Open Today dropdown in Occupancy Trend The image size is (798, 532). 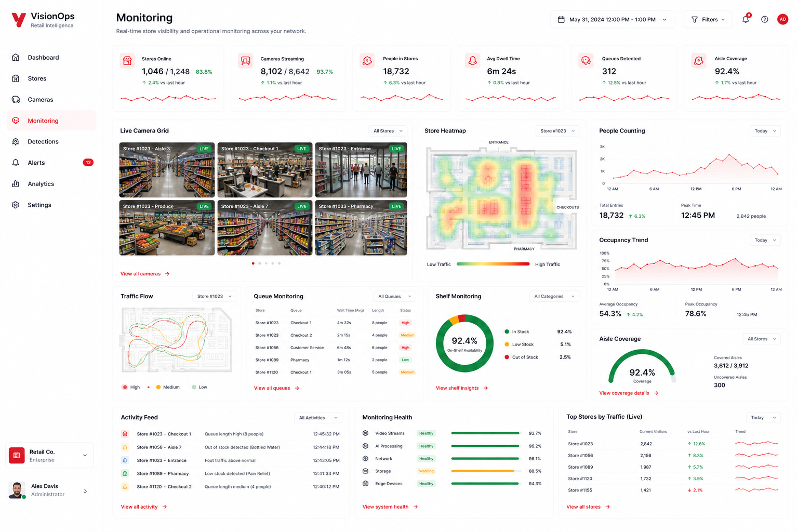click(x=765, y=240)
